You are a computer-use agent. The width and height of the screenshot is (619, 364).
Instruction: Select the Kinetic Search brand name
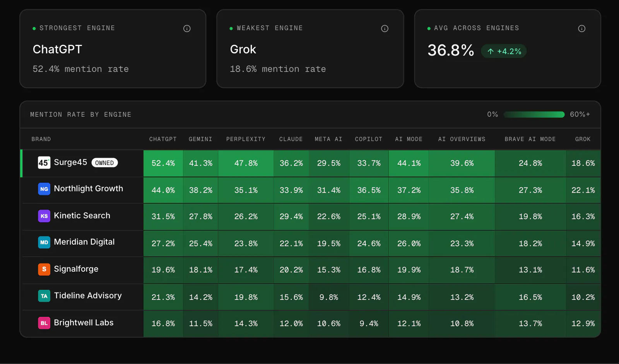pyautogui.click(x=82, y=216)
